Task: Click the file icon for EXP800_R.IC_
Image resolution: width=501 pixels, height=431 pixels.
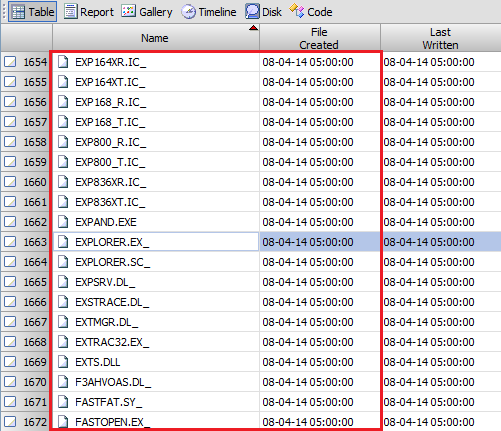Action: click(x=63, y=142)
